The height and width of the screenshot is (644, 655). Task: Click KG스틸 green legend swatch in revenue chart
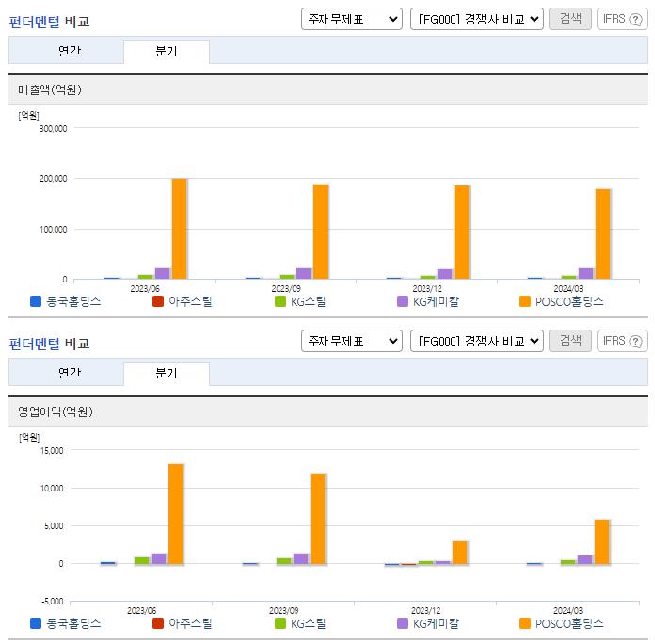280,301
